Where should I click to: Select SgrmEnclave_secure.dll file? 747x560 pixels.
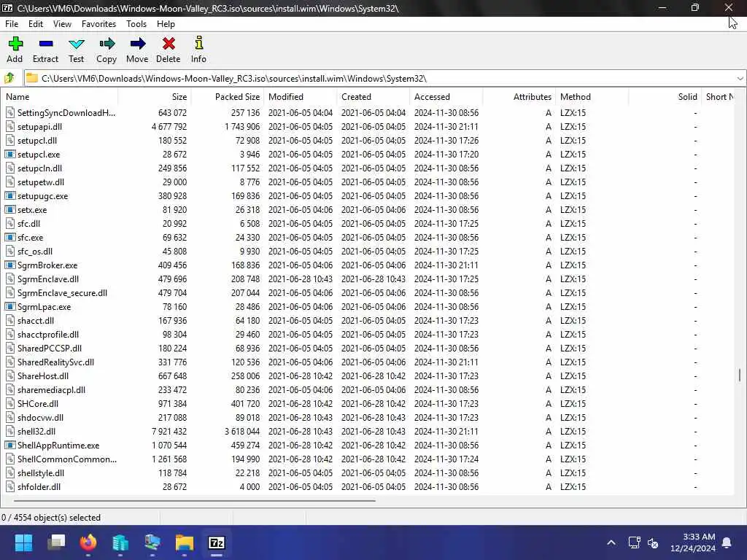coord(63,293)
